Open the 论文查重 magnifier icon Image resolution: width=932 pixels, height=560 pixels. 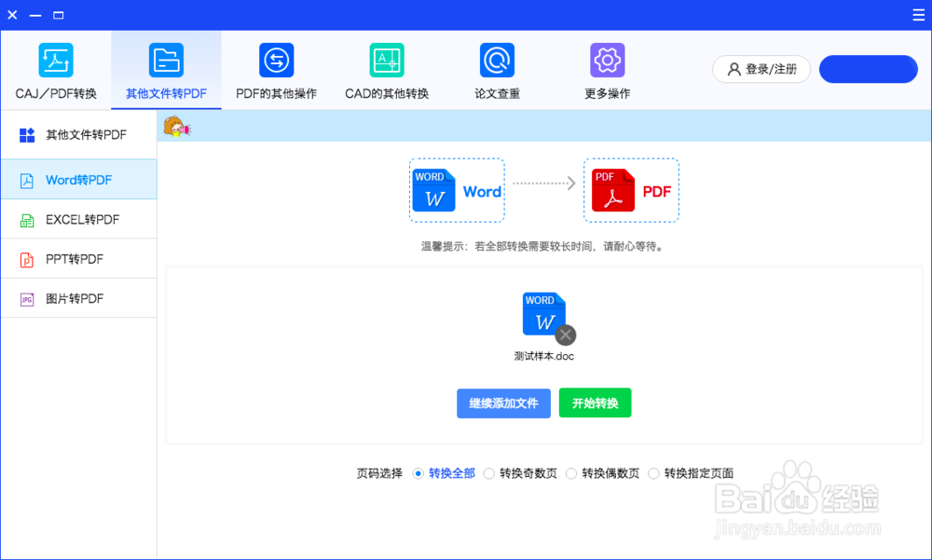pos(497,60)
